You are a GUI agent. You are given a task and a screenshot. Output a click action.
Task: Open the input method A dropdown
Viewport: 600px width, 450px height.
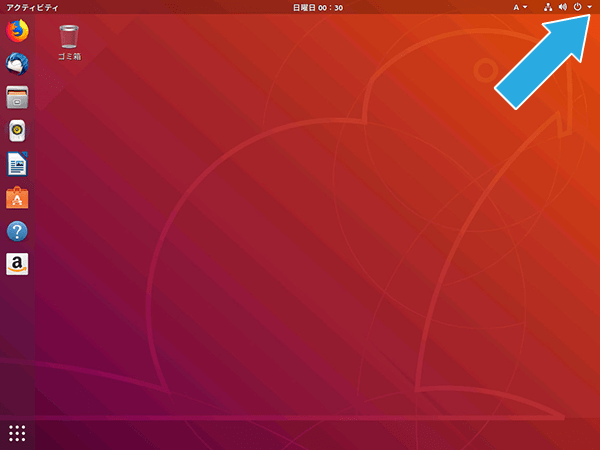[520, 7]
